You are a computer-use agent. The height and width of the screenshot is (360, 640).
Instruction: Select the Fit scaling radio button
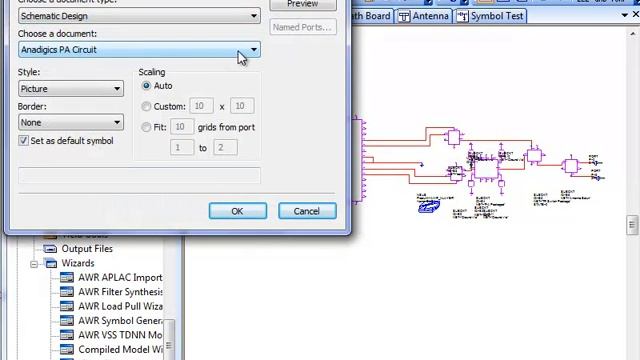pyautogui.click(x=146, y=127)
